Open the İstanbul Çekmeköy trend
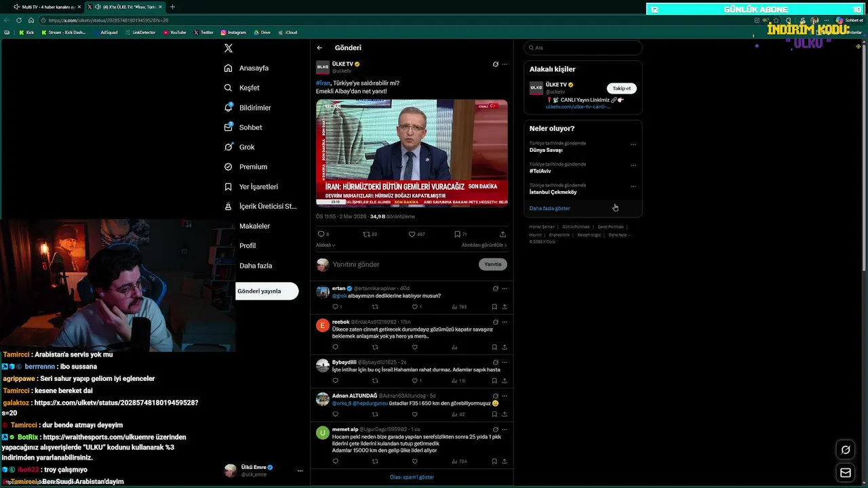Image resolution: width=868 pixels, height=488 pixels. (x=553, y=192)
